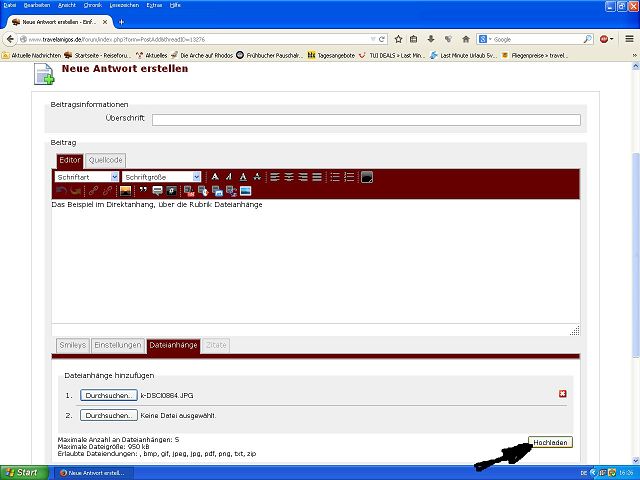Image resolution: width=640 pixels, height=480 pixels.
Task: Click second Durchsuchen button to browse file
Action: pos(109,415)
